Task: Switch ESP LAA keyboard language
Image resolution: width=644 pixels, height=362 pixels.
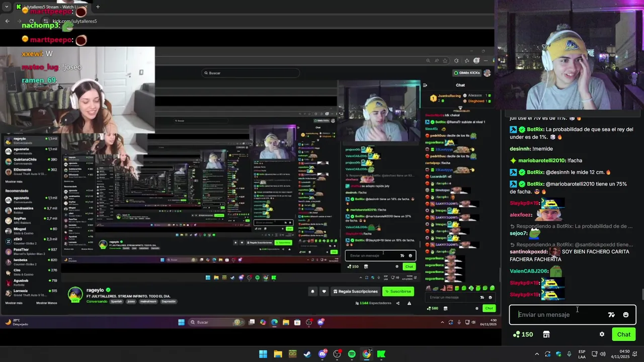Action: coord(582,354)
